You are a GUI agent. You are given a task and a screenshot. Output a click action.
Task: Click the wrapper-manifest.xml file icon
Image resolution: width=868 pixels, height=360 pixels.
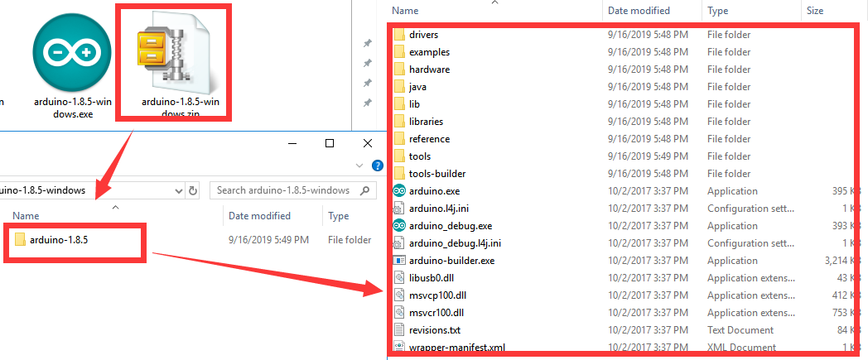(400, 348)
